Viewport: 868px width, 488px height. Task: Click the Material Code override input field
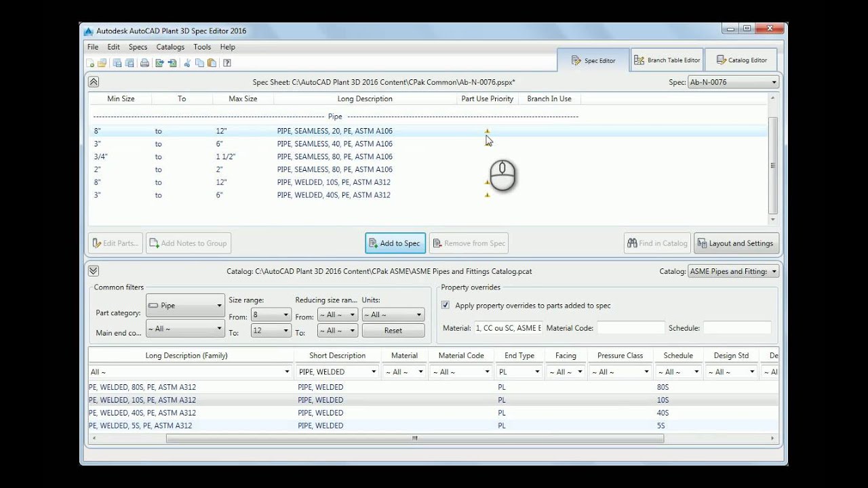[x=631, y=328]
